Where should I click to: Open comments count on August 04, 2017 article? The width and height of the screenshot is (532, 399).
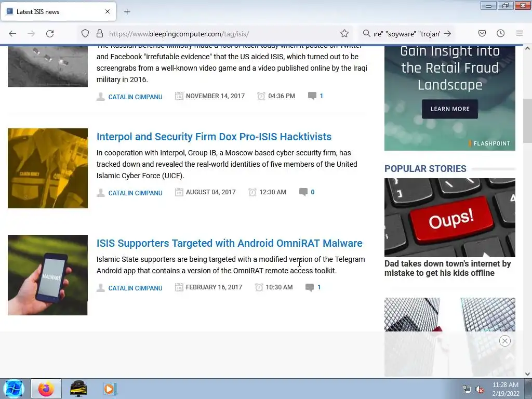pos(307,192)
